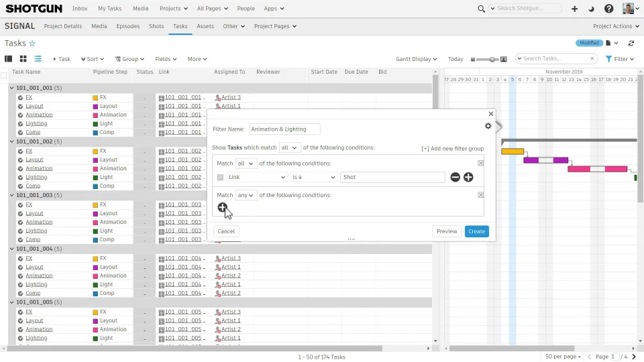Click the Create filter button

click(476, 231)
